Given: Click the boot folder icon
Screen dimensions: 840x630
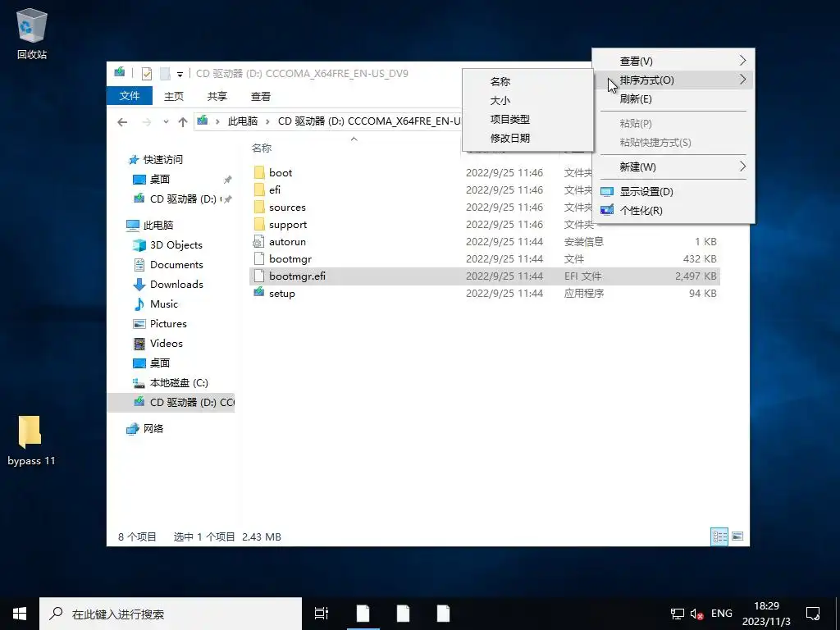Looking at the screenshot, I should [259, 172].
